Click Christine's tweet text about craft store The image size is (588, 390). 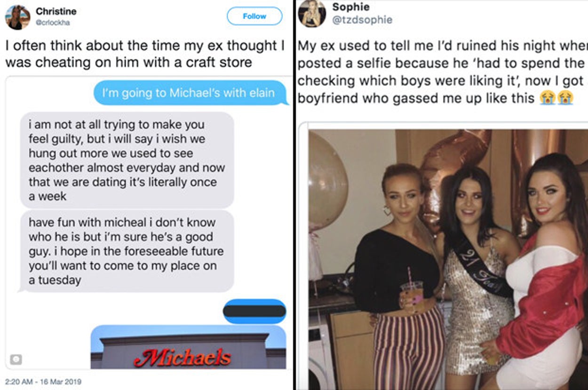[x=145, y=54]
